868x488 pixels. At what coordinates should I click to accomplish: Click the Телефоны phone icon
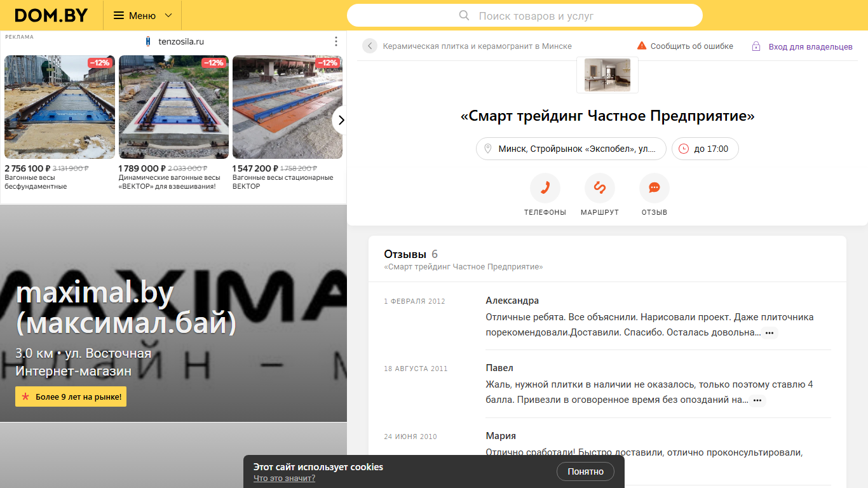(545, 188)
